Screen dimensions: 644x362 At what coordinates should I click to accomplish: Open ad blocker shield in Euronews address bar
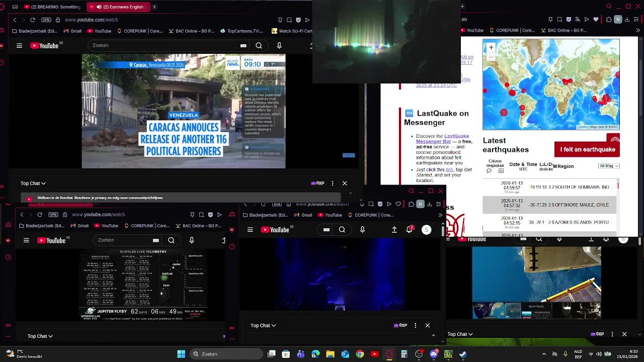[298, 20]
